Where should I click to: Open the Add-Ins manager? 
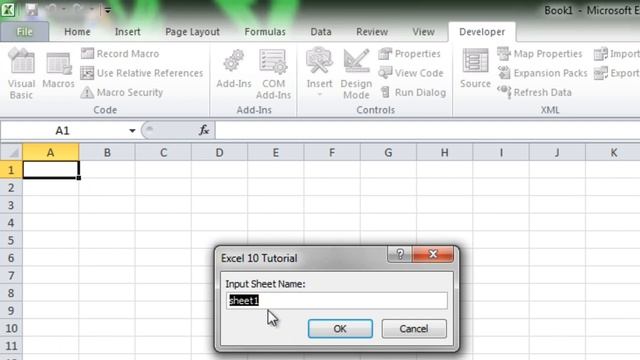coord(234,69)
